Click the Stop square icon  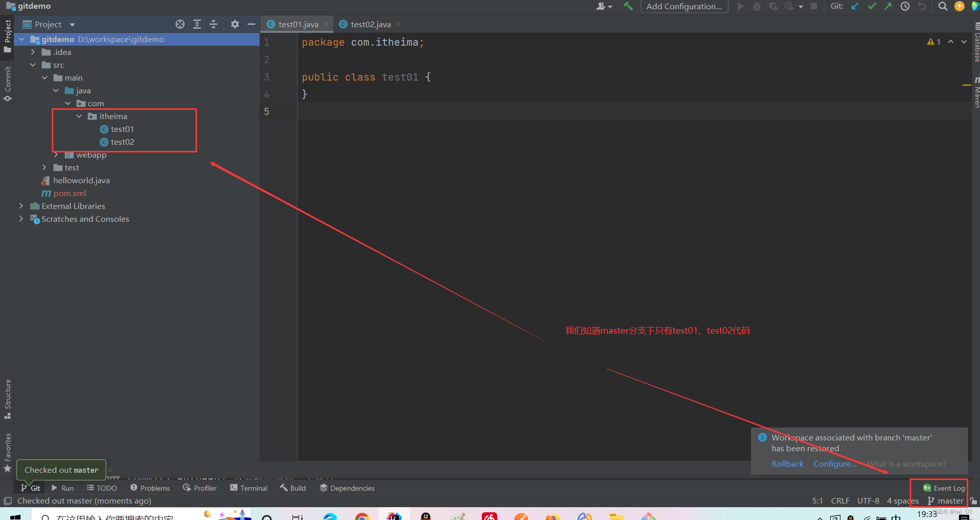(x=814, y=6)
